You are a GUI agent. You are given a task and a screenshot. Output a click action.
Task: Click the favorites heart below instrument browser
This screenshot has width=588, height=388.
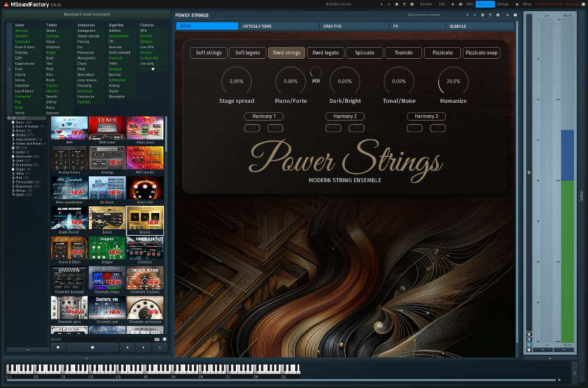pos(58,347)
